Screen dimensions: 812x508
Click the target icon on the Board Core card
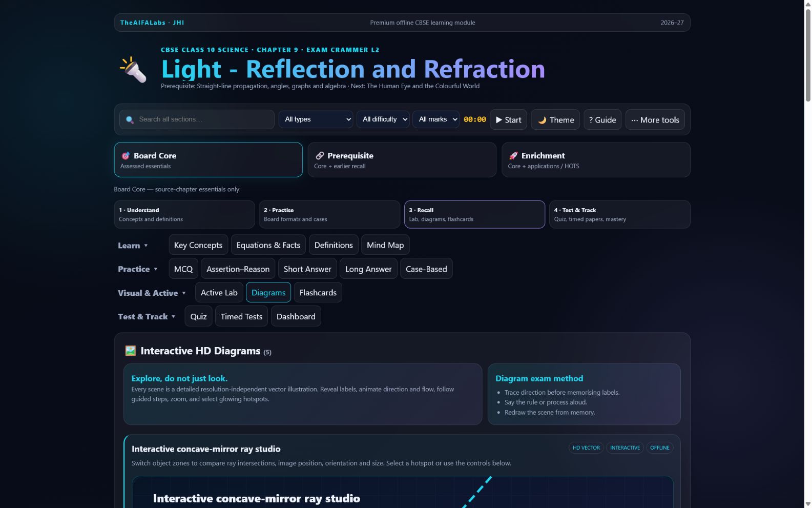[126, 156]
